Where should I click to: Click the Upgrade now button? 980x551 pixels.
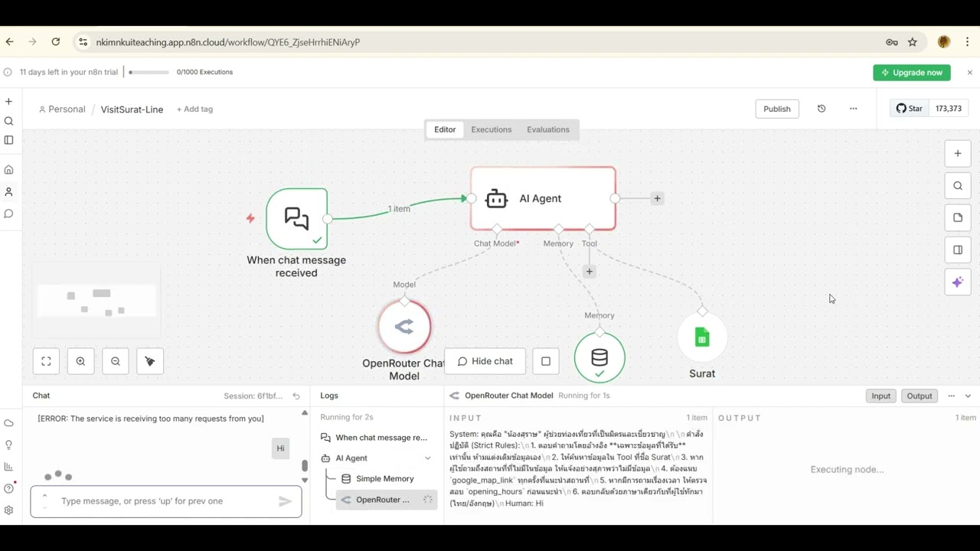click(912, 73)
